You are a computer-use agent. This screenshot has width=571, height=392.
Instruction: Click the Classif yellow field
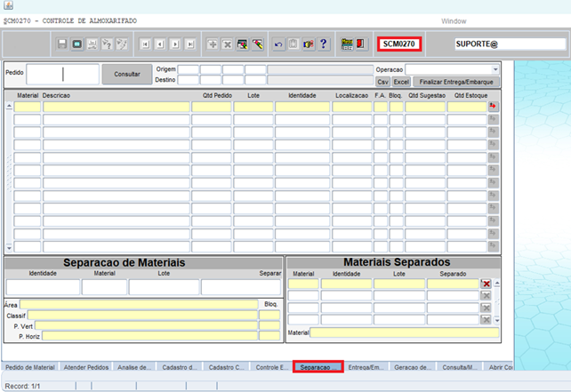[142, 316]
